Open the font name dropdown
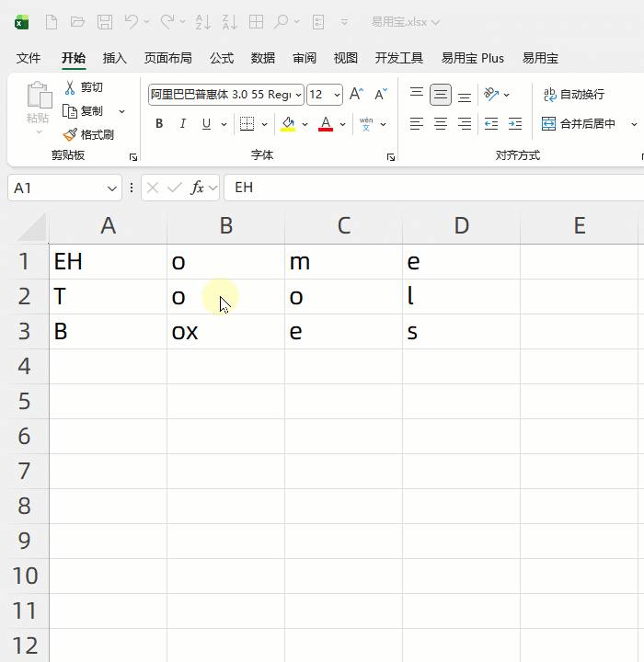The width and height of the screenshot is (644, 662). coord(298,95)
